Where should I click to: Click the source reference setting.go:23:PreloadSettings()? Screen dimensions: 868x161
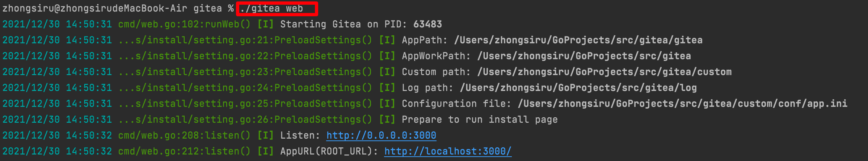click(245, 72)
